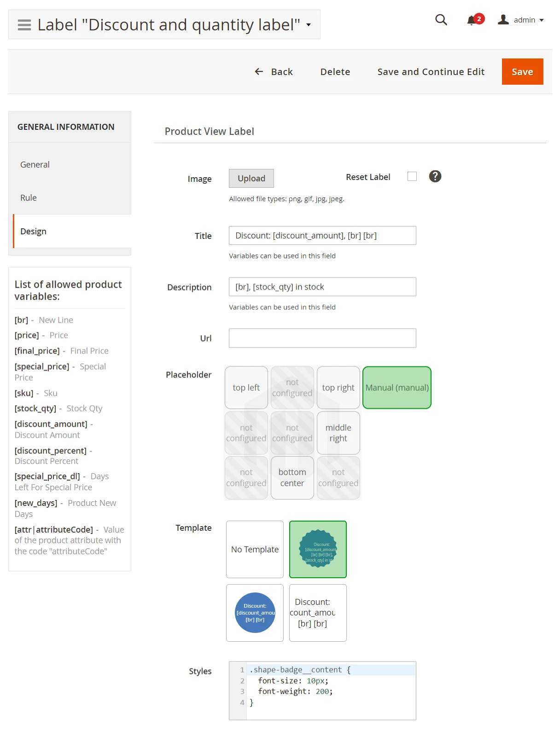This screenshot has height=737, width=560.
Task: Toggle the Reset Label checkbox
Action: [412, 176]
